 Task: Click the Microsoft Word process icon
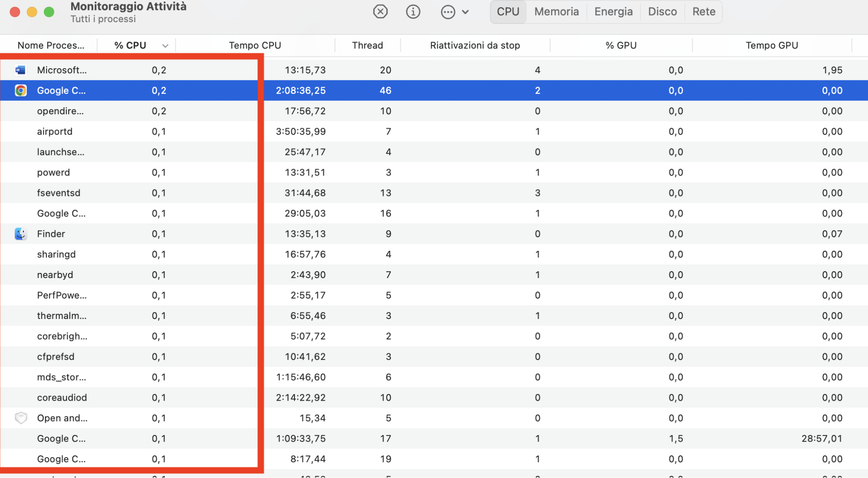20,70
